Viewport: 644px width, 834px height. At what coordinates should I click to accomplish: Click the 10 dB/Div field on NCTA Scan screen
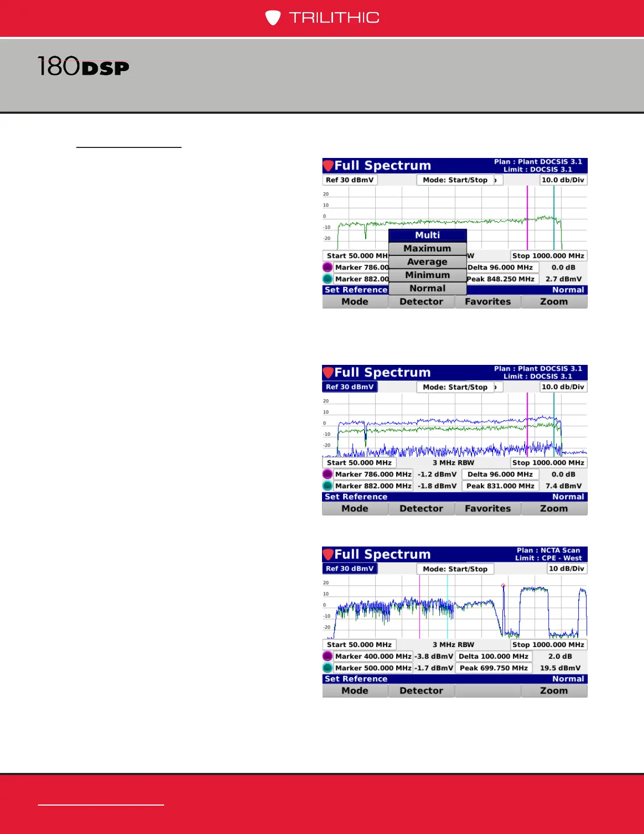coord(567,569)
